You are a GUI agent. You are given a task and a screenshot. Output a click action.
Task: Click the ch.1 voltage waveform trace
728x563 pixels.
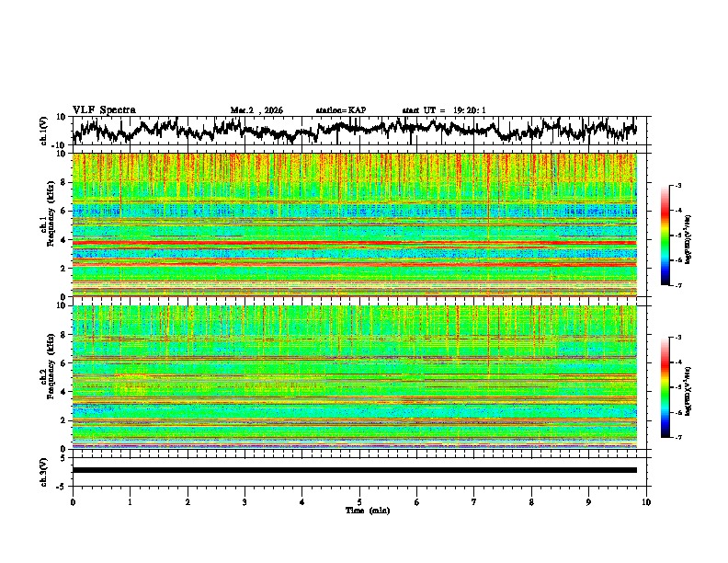click(x=355, y=130)
